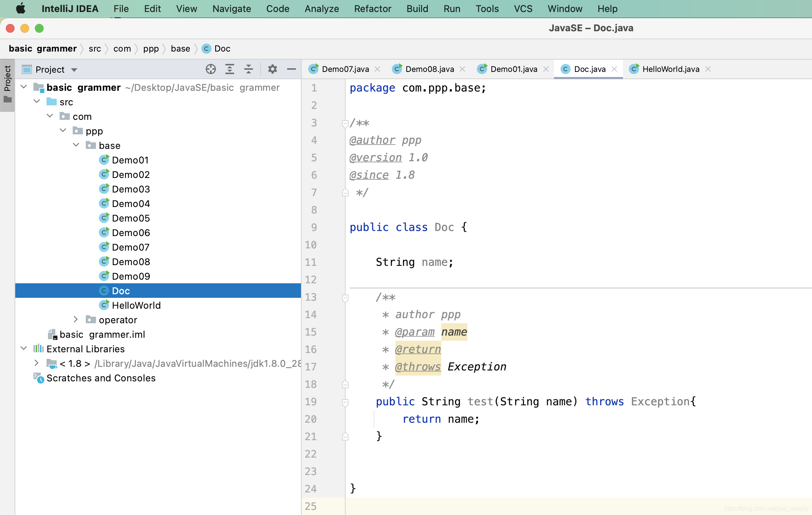Close the Demo01.java tab
812x515 pixels.
pyautogui.click(x=546, y=69)
